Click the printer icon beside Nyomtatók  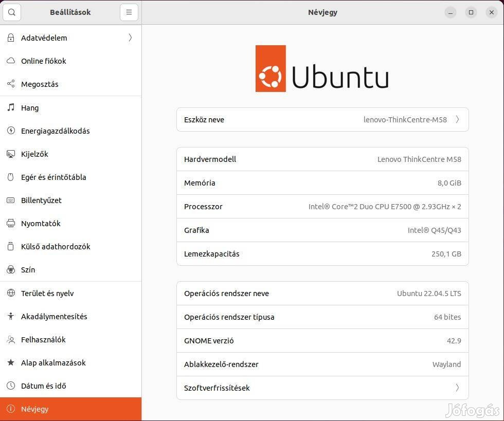11,224
